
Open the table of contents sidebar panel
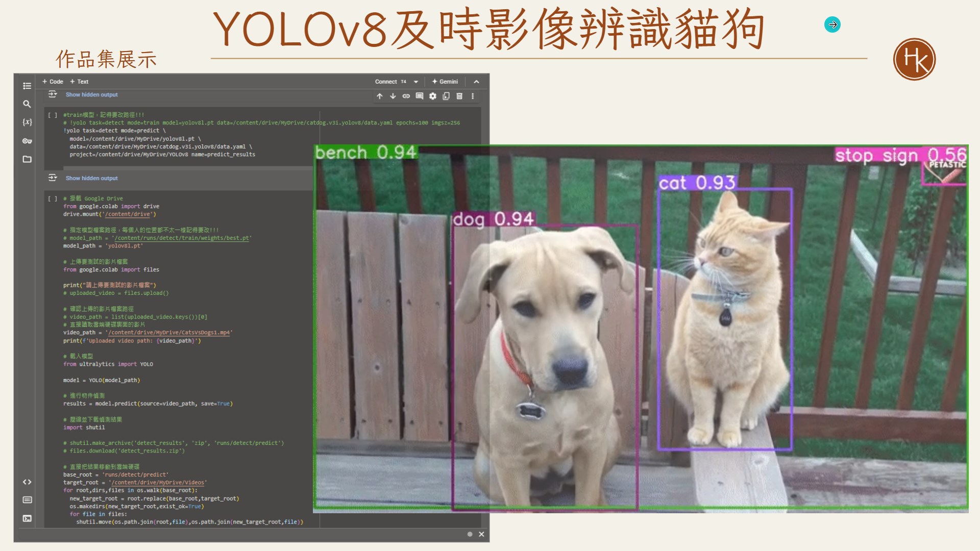pos(28,86)
